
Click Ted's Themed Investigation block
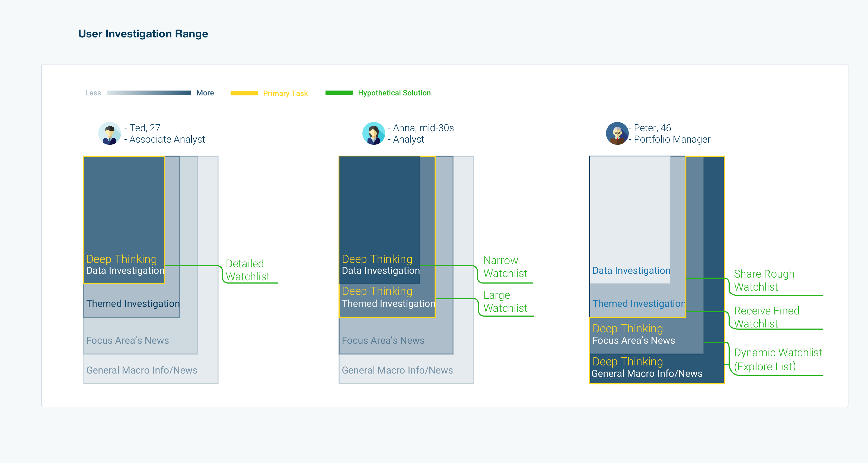(133, 303)
